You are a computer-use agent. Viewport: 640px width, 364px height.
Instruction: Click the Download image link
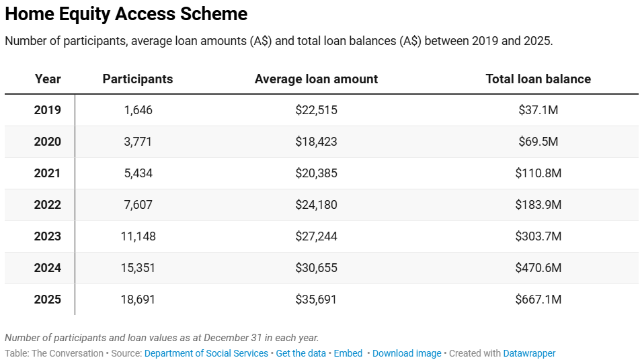(x=407, y=353)
